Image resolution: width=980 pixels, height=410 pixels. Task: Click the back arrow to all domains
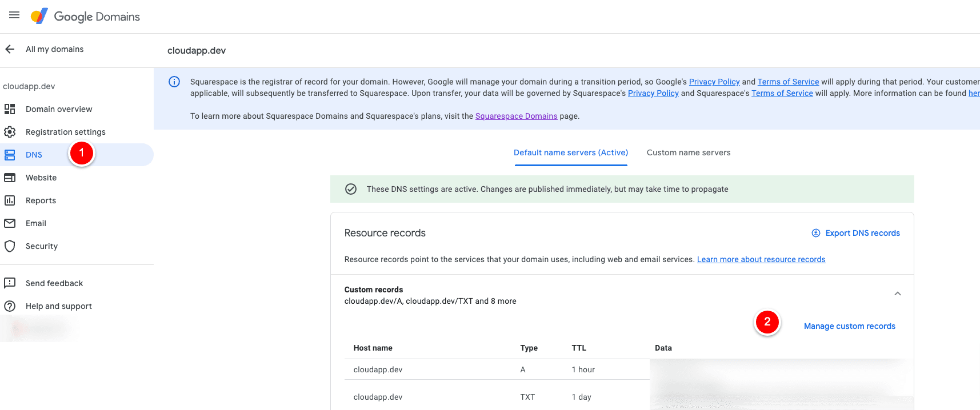click(10, 49)
